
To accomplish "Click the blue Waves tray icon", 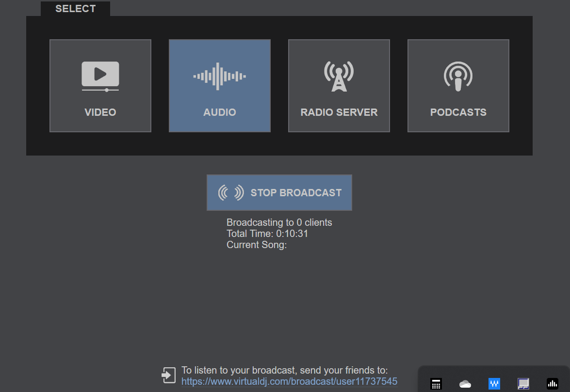I will (x=494, y=384).
